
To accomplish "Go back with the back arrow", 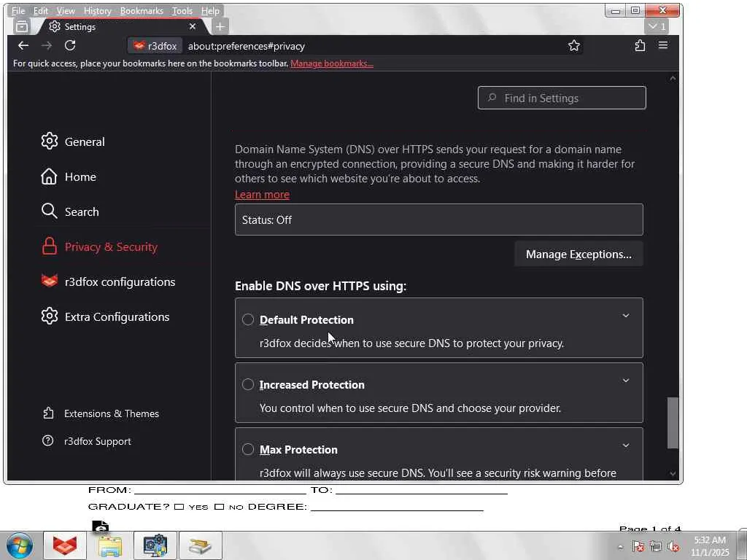I will click(x=23, y=46).
